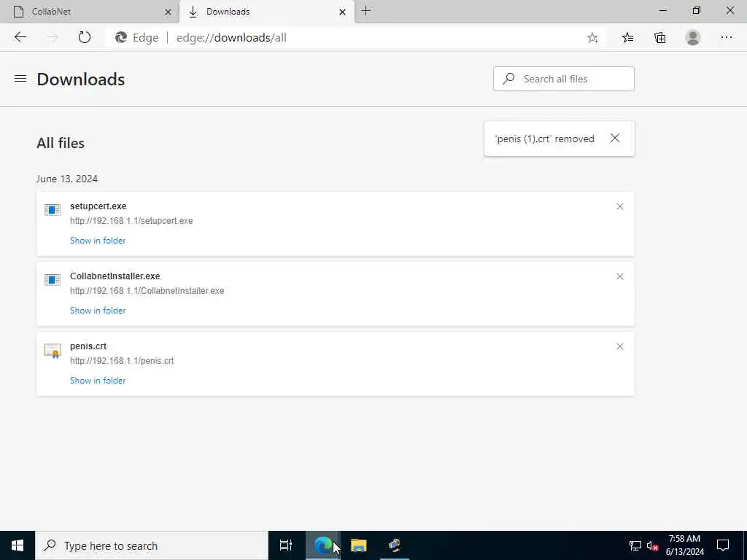Open the Action Center notifications icon
Screen dimensions: 747x560
[x=723, y=545]
